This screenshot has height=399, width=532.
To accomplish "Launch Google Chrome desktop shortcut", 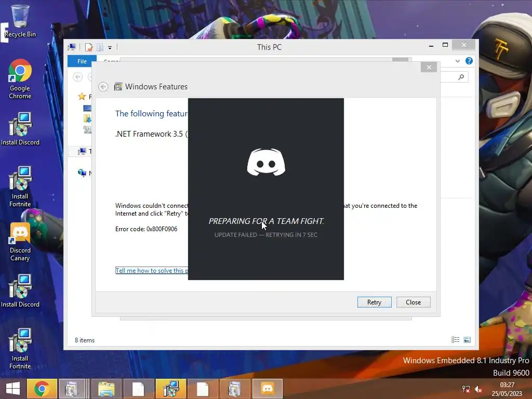I will 20,79.
